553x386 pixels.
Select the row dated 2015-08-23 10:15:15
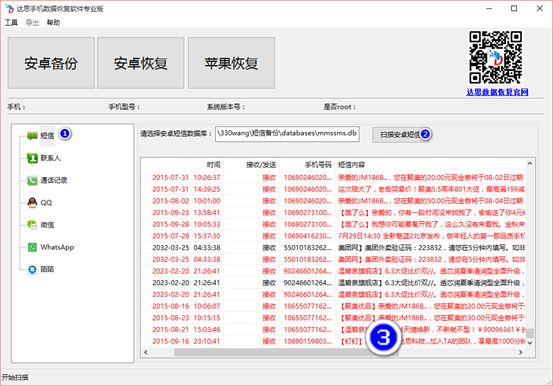point(334,318)
